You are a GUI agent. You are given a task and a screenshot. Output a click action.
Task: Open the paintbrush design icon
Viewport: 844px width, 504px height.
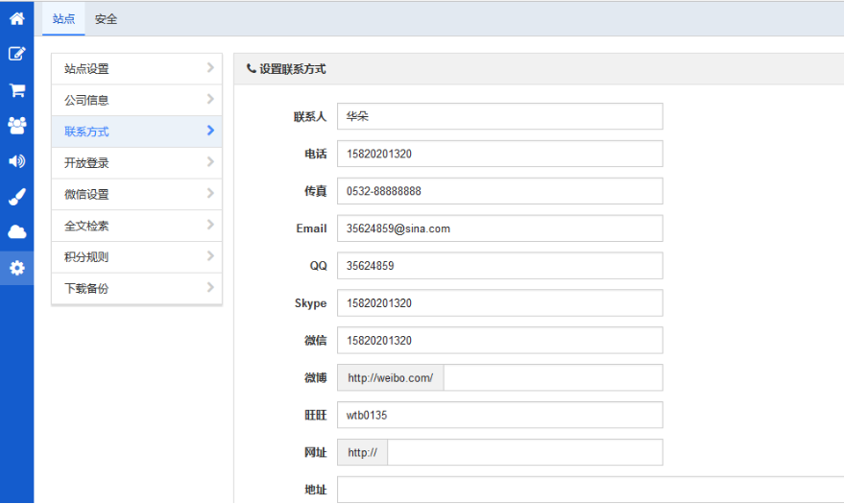click(16, 197)
